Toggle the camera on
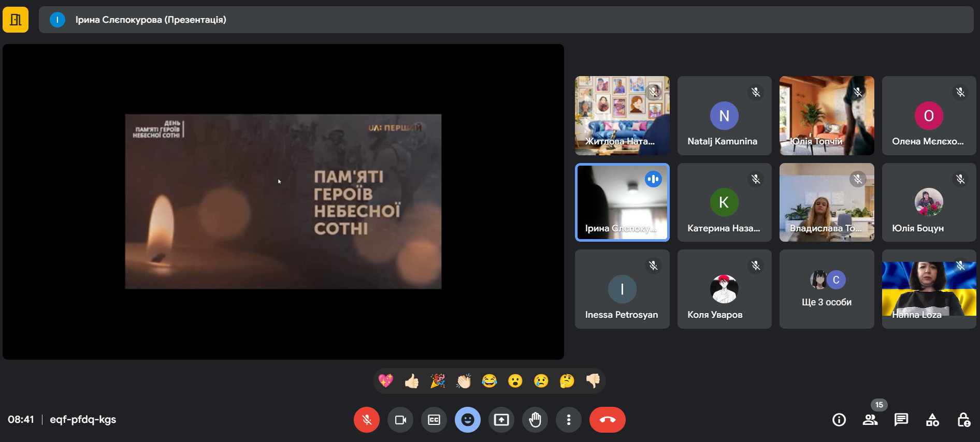The height and width of the screenshot is (442, 980). pos(400,420)
